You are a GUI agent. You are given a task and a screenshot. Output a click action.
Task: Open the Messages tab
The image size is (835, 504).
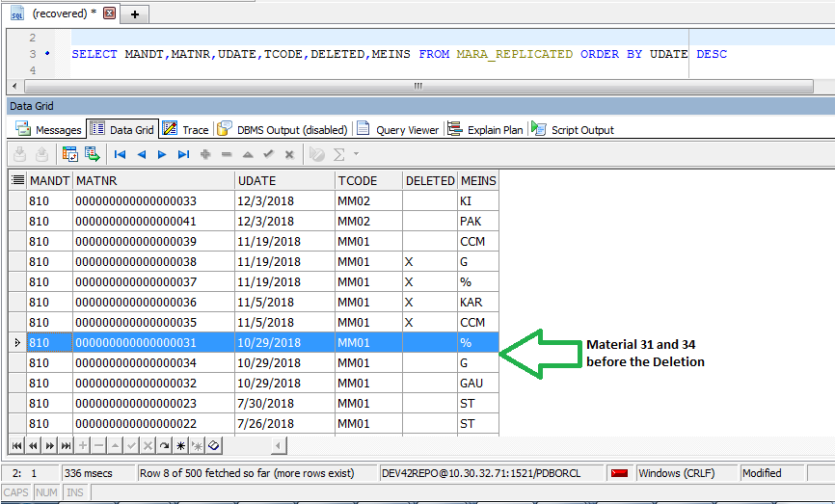(48, 129)
